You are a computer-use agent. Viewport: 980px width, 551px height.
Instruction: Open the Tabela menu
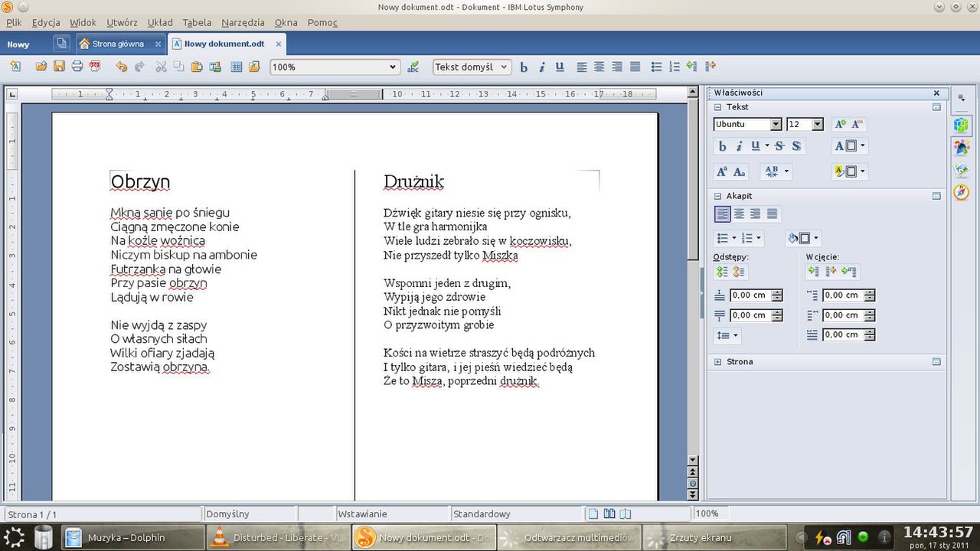[198, 22]
